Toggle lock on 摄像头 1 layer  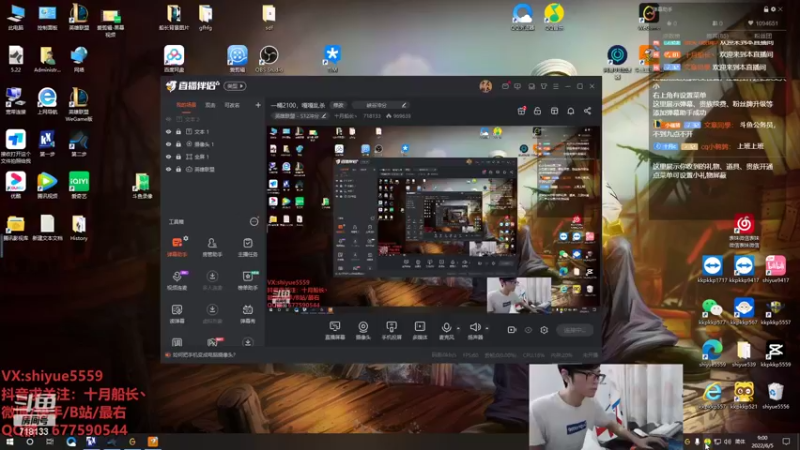179,144
